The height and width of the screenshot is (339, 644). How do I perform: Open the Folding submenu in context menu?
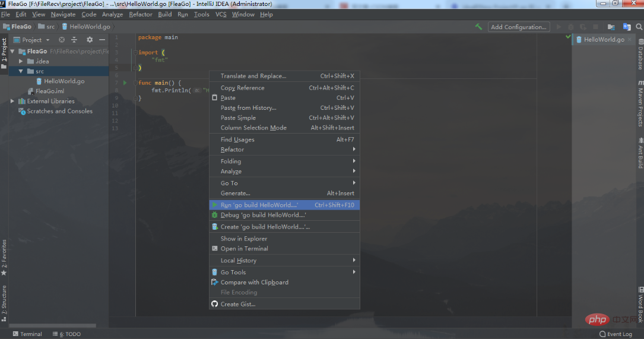(x=284, y=161)
